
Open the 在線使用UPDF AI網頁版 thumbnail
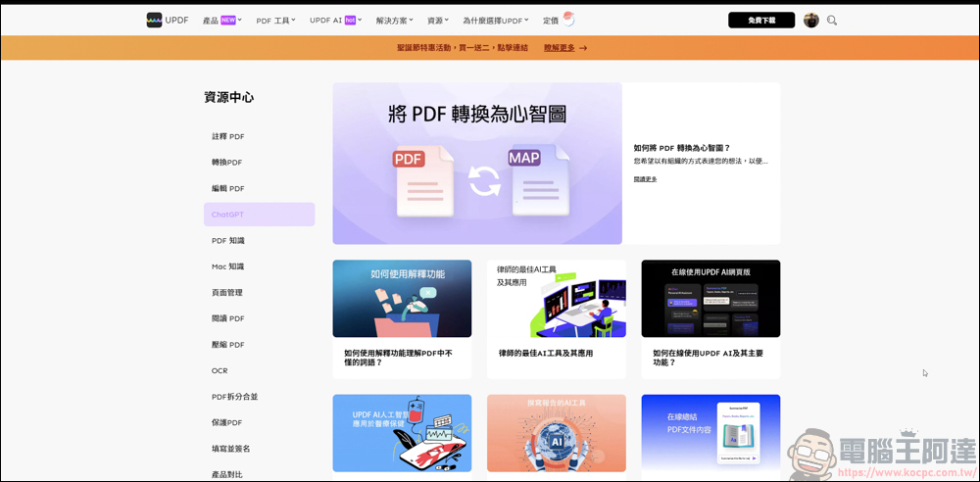pos(710,298)
